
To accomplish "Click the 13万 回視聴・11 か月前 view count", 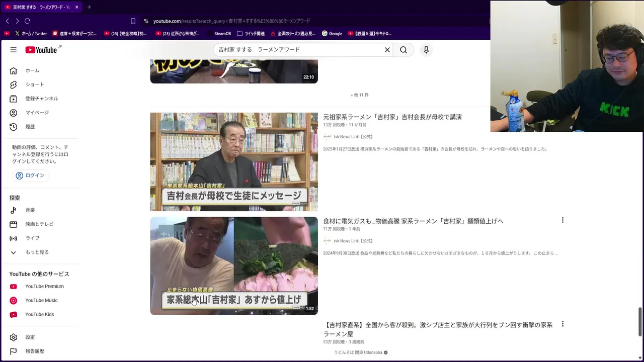I will (x=345, y=125).
